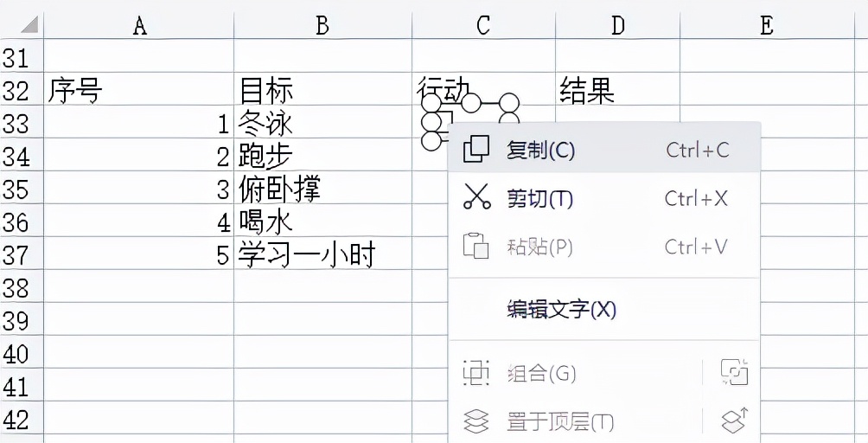This screenshot has height=443, width=868.
Task: Click the Group icon beside 组合(G)
Action: click(x=476, y=373)
